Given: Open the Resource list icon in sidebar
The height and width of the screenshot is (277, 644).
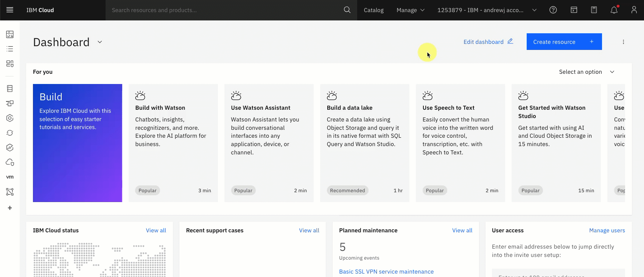Looking at the screenshot, I should pos(10,49).
